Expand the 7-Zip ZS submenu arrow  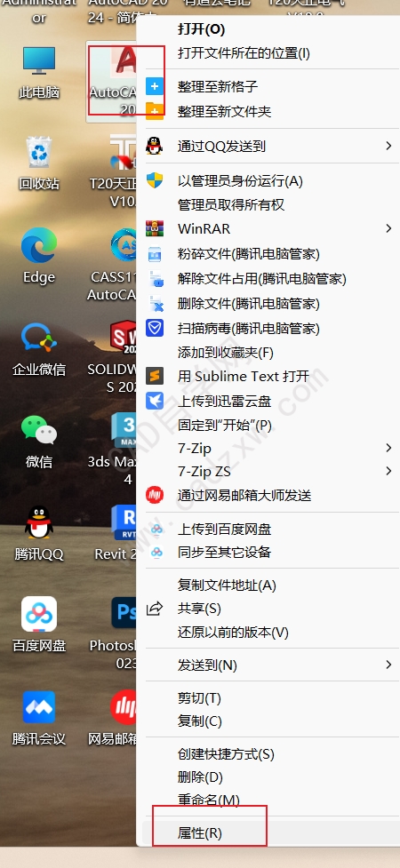(x=389, y=471)
